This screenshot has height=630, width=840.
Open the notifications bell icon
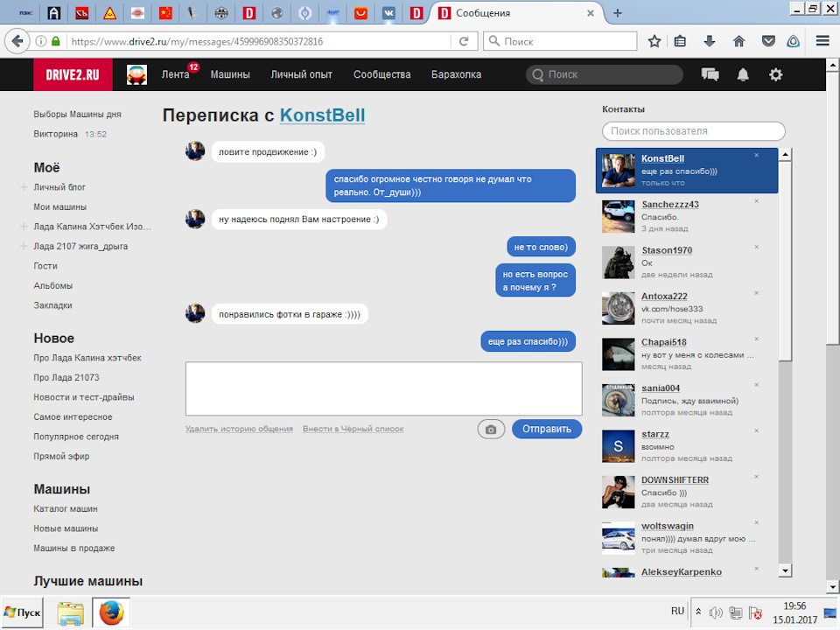click(x=743, y=74)
